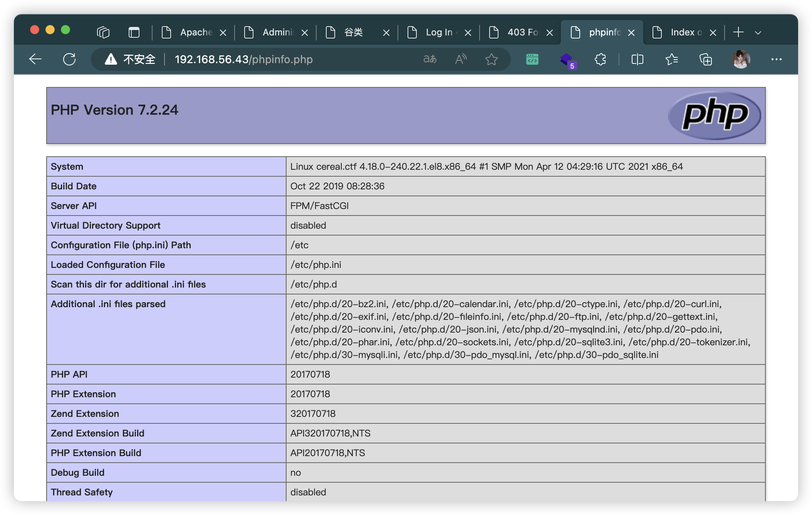The image size is (812, 515).
Task: Open the extensions puzzle-piece menu
Action: (x=600, y=59)
